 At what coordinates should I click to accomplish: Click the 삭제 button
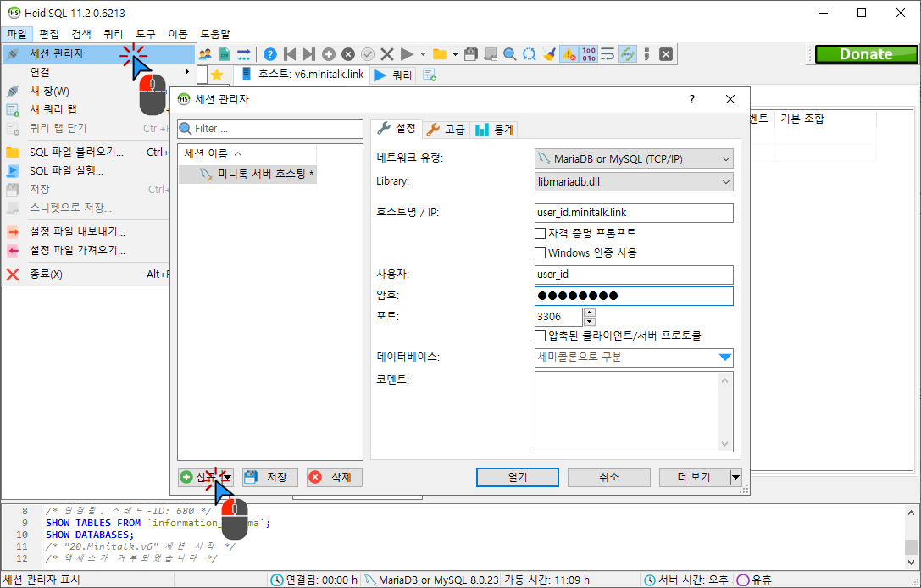(x=335, y=477)
